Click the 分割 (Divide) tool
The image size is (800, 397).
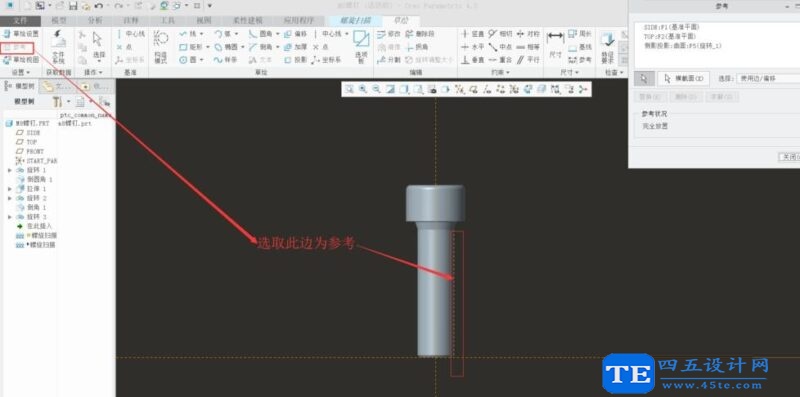pos(389,60)
